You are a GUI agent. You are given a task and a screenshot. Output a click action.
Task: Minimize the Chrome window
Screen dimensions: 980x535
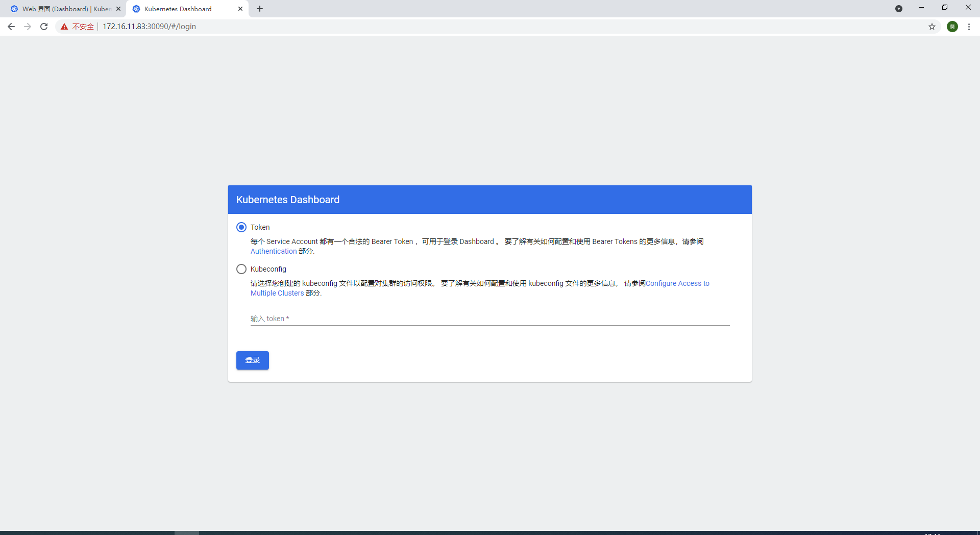pyautogui.click(x=921, y=8)
